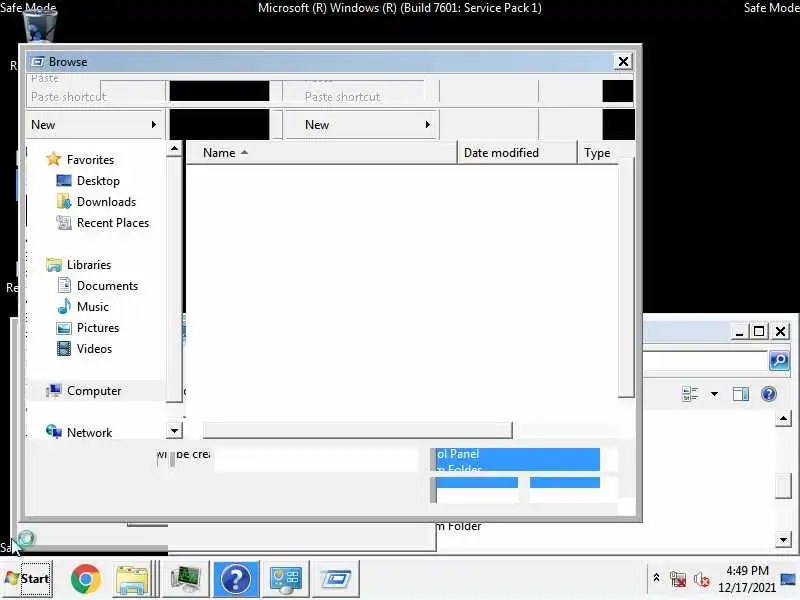The height and width of the screenshot is (600, 800).
Task: Choose left Paste shortcut menu entry
Action: [68, 96]
